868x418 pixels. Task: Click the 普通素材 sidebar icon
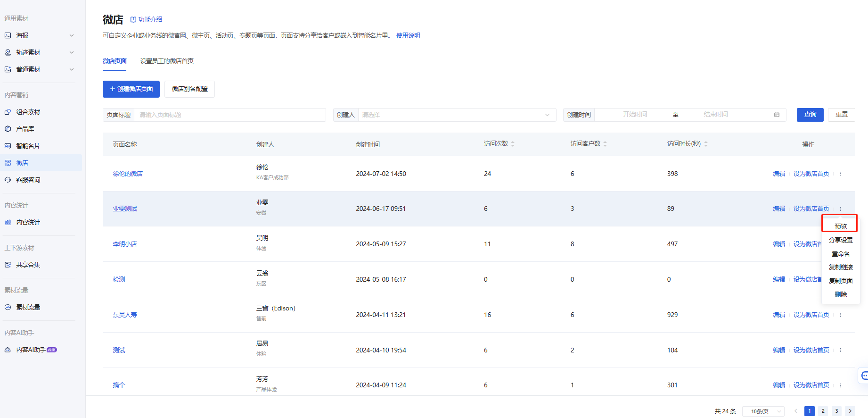pyautogui.click(x=8, y=69)
